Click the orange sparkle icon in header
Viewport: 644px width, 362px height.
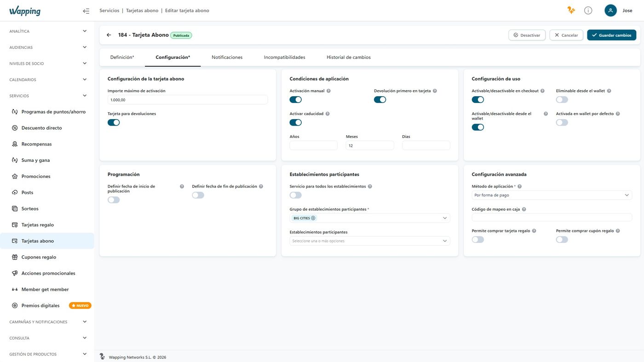click(571, 10)
